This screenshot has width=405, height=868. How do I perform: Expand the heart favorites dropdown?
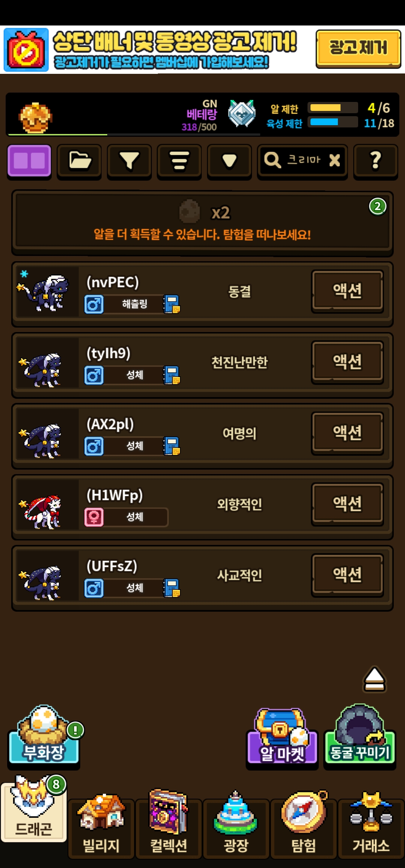tap(229, 161)
